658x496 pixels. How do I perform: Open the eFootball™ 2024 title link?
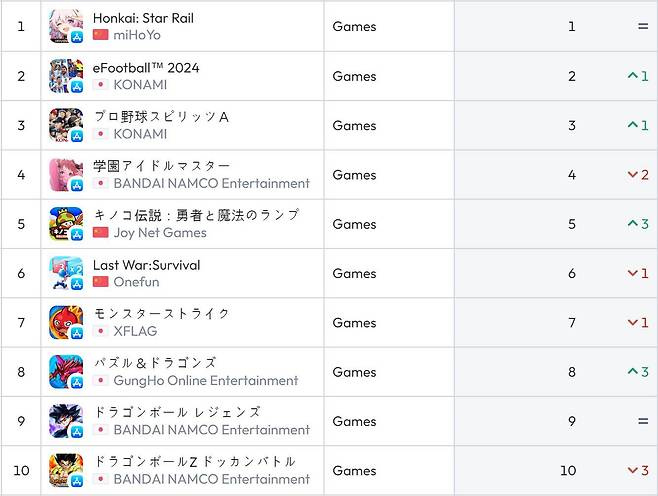click(146, 67)
